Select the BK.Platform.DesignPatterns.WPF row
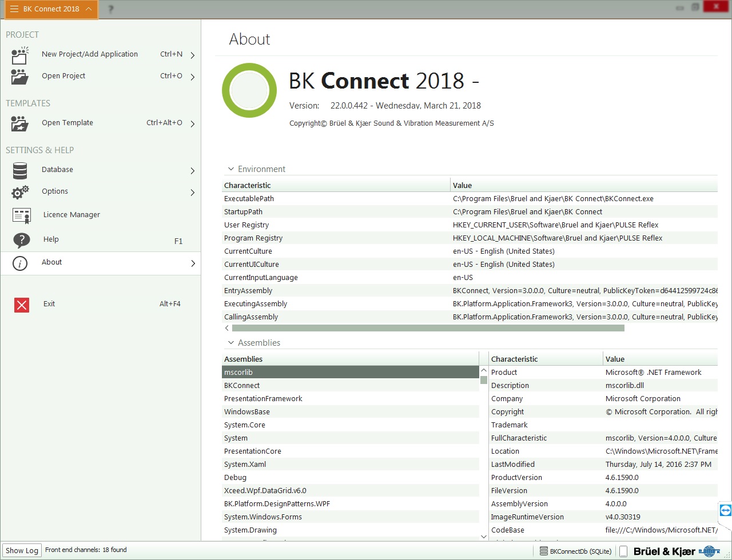This screenshot has height=560, width=732. pos(350,503)
